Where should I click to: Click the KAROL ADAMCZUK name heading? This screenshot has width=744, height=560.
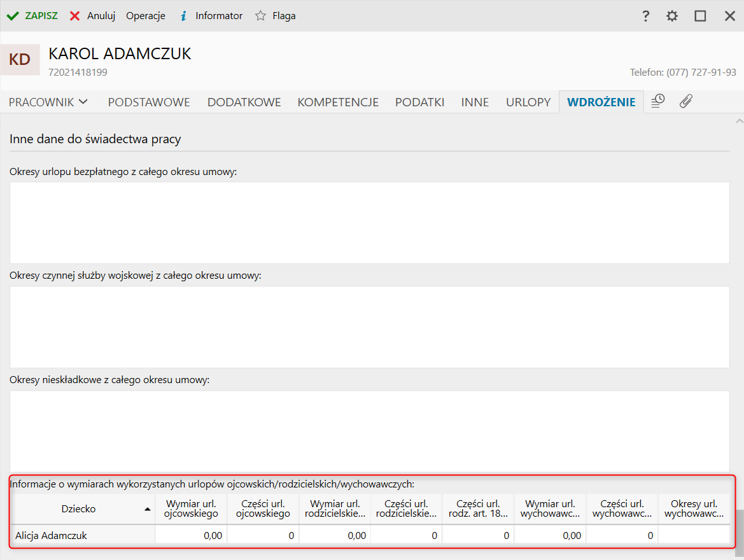120,53
